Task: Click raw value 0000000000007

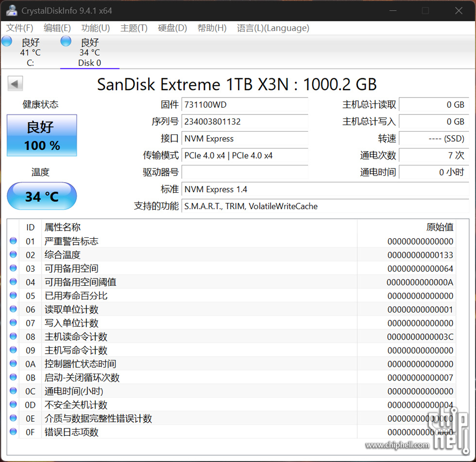Action: (420, 378)
